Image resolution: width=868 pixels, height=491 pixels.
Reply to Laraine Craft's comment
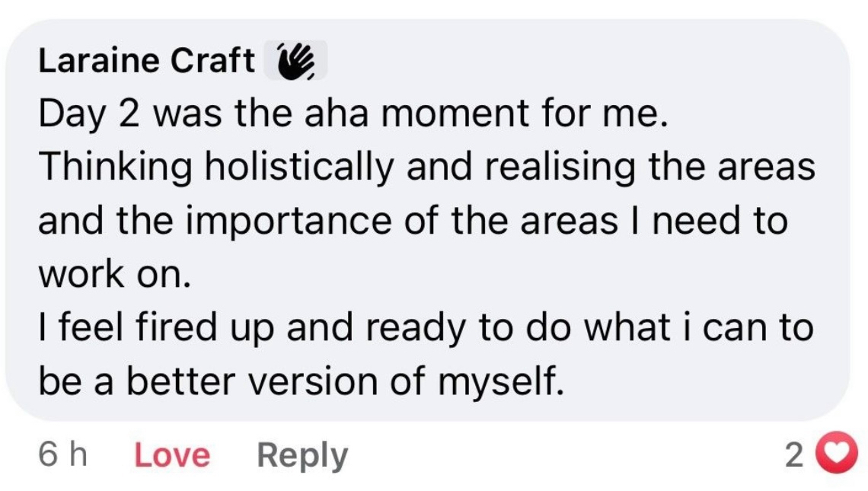coord(302,455)
